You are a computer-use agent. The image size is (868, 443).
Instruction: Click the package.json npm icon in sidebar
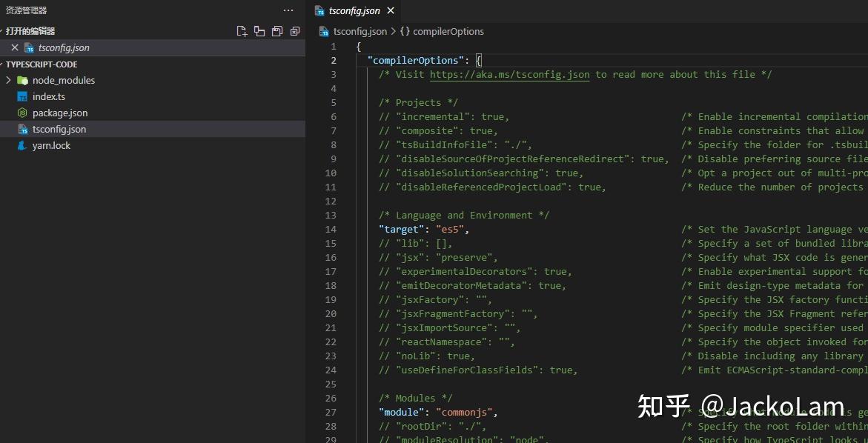point(21,113)
